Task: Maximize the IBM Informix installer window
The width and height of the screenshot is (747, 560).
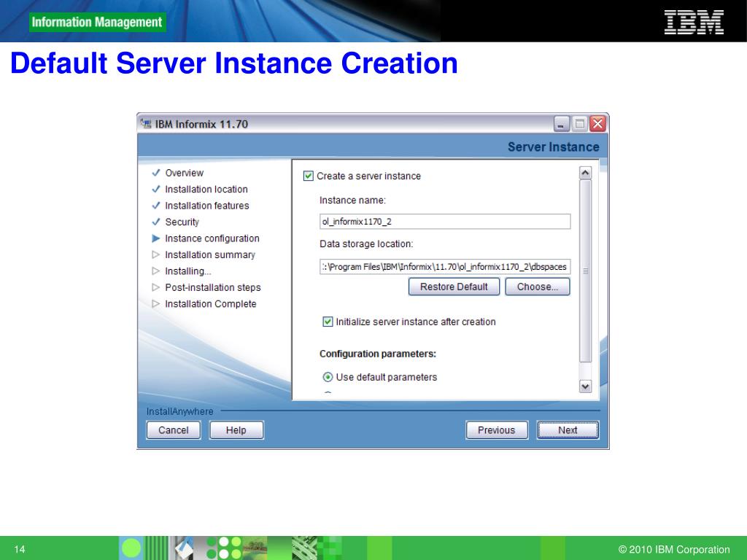Action: tap(580, 124)
